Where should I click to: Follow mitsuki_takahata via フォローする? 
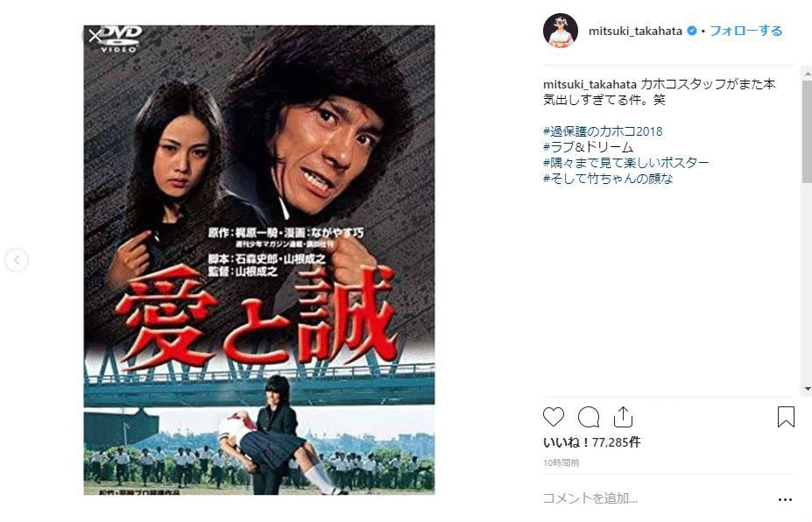[x=745, y=31]
